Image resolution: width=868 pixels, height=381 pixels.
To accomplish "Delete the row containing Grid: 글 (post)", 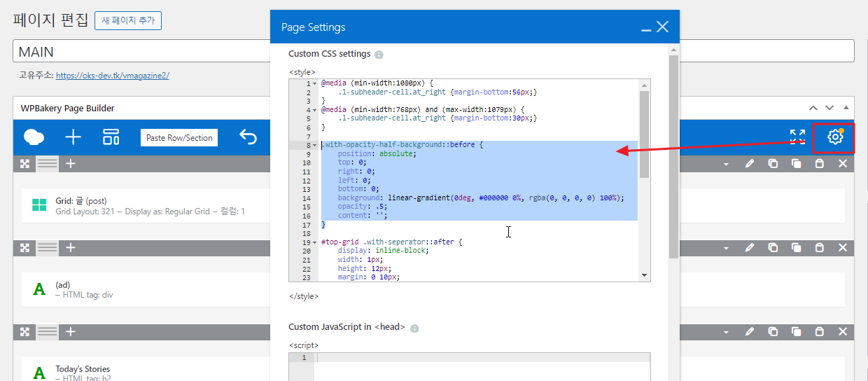I will pyautogui.click(x=843, y=164).
